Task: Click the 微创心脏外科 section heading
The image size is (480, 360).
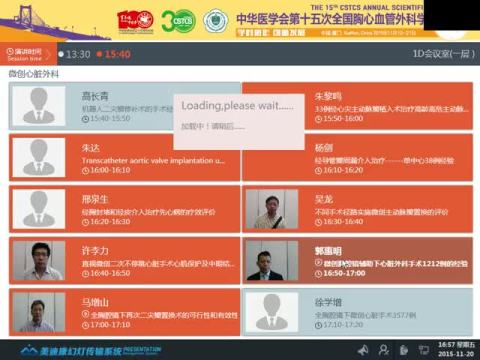Action: (x=33, y=74)
